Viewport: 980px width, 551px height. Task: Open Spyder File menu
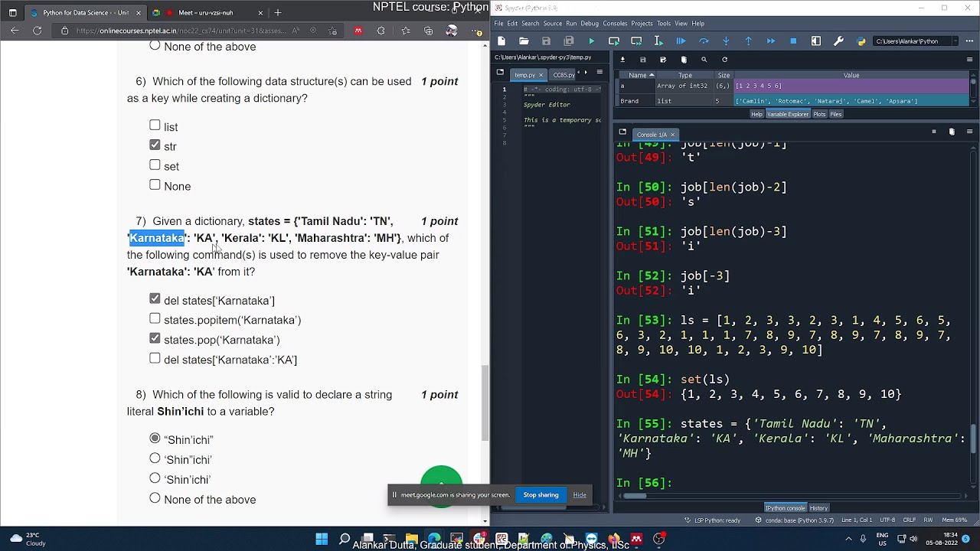tap(500, 24)
